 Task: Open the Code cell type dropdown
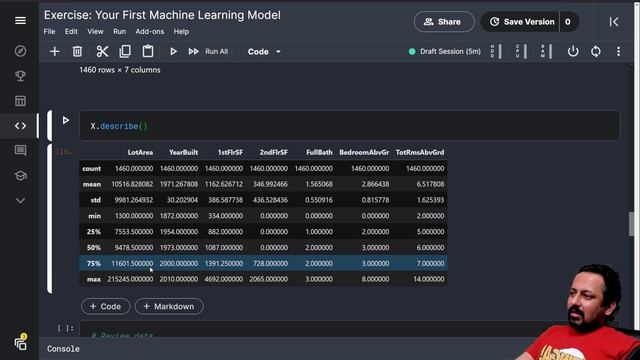pos(264,51)
